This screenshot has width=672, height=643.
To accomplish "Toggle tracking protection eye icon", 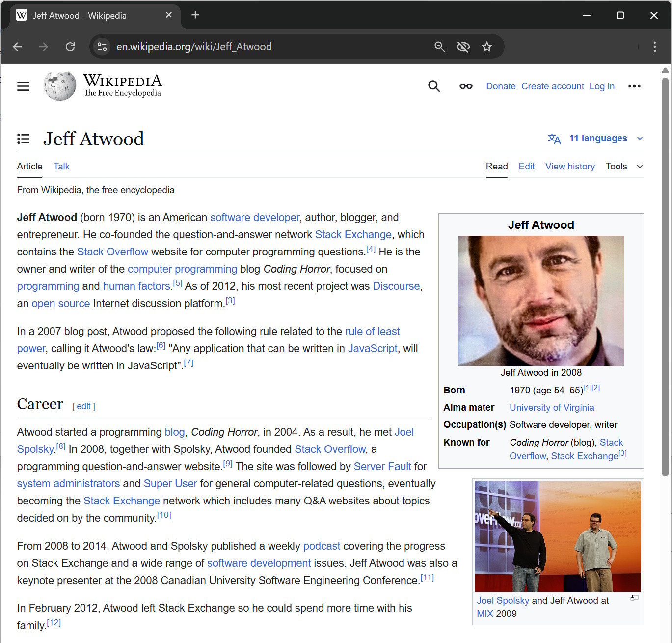I will tap(463, 47).
